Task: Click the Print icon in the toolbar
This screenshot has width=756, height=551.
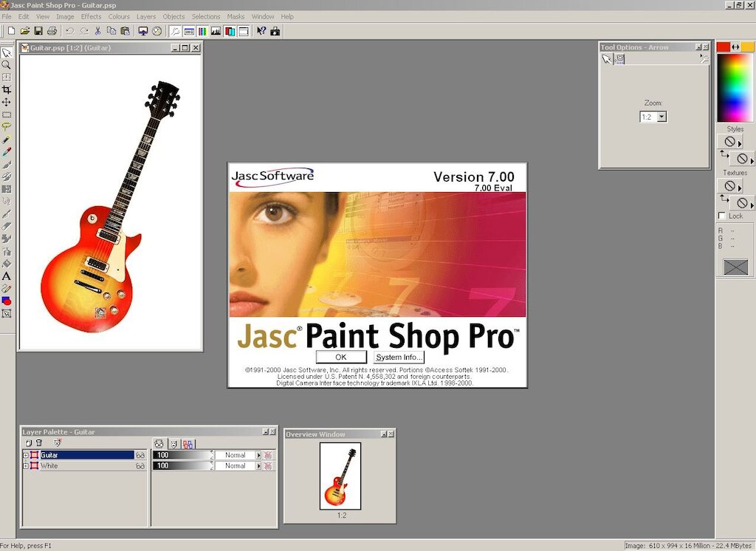Action: 52,31
